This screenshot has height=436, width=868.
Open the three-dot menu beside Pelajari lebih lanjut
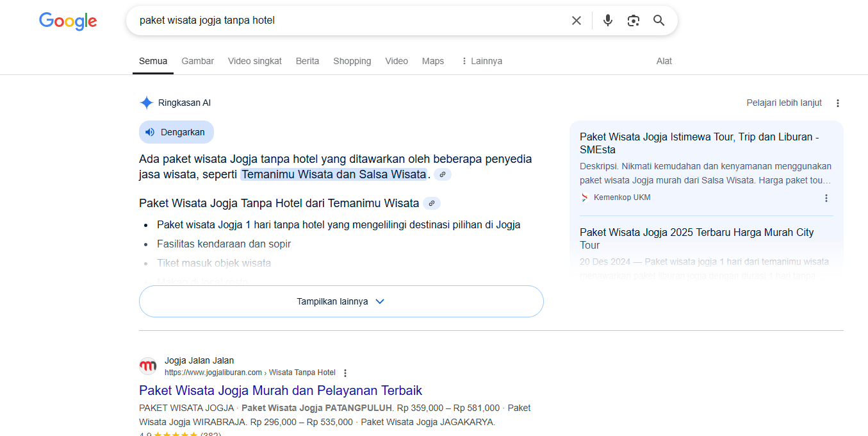(838, 103)
